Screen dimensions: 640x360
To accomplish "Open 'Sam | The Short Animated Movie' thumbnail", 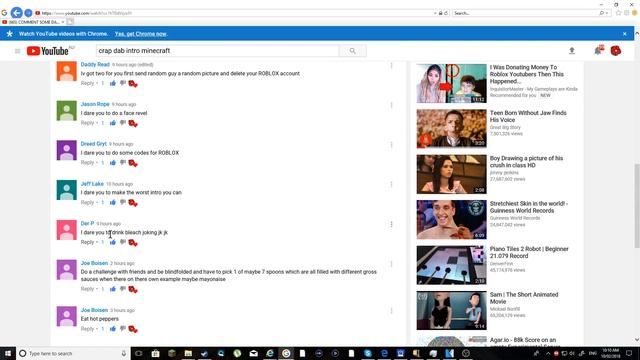I will click(451, 311).
